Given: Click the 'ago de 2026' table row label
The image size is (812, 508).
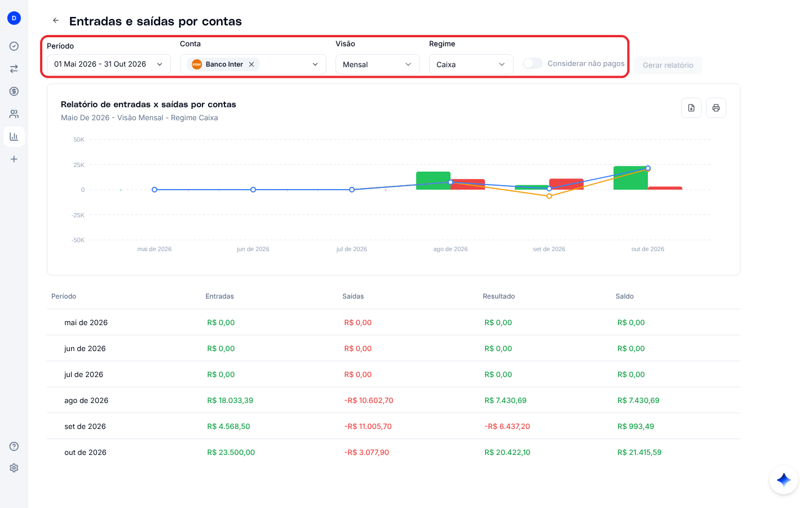Looking at the screenshot, I should [86, 400].
